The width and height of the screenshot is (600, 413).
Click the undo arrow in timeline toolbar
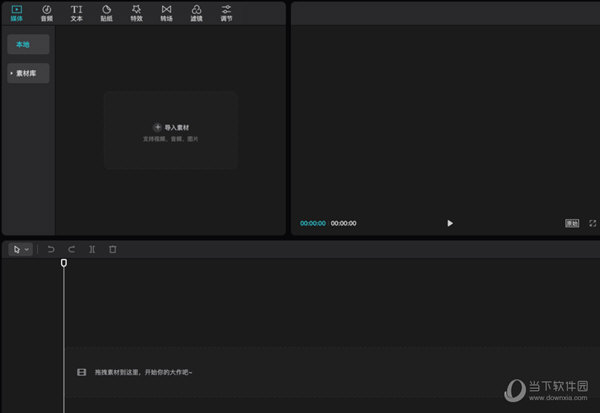point(51,249)
